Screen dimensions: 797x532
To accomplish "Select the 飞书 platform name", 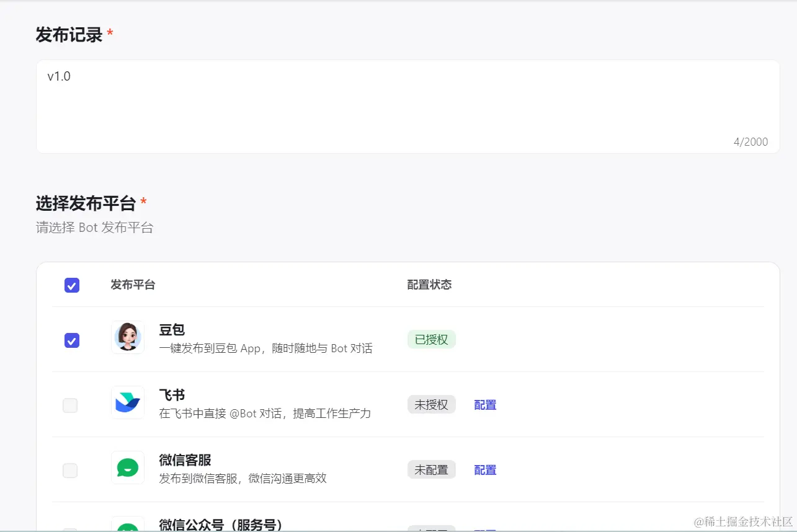I will pyautogui.click(x=172, y=395).
